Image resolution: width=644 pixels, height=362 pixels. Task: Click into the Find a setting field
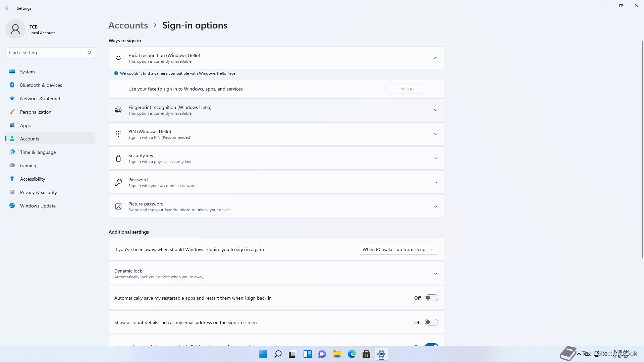point(50,53)
